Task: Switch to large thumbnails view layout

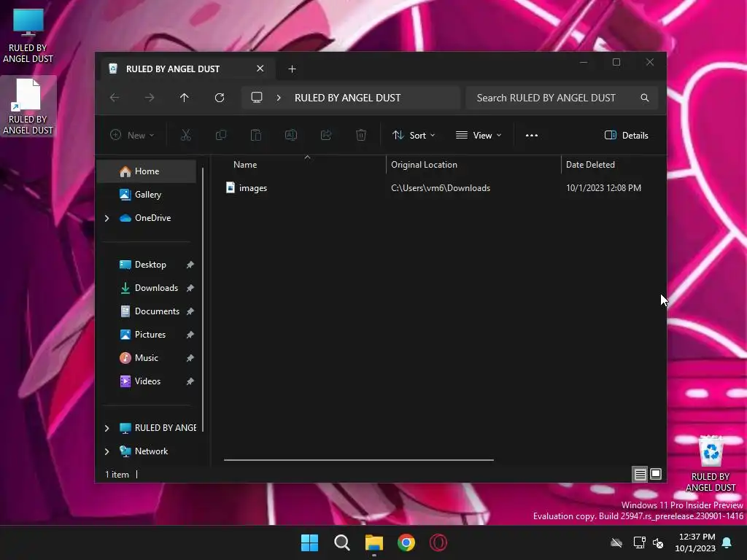Action: pos(656,474)
